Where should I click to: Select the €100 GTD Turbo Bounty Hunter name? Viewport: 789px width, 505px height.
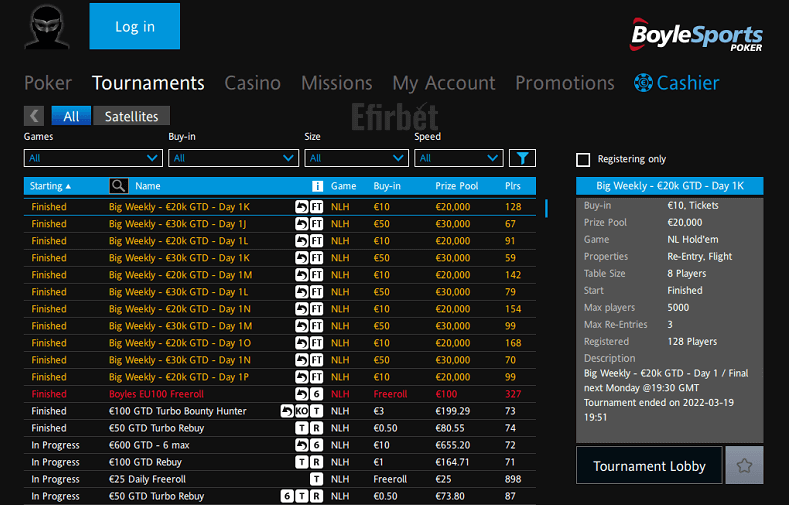(x=178, y=411)
